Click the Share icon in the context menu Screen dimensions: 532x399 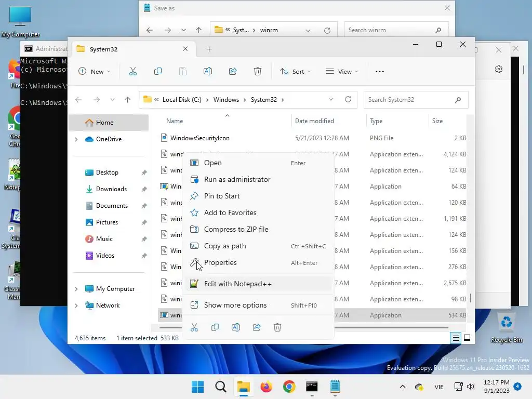257,327
